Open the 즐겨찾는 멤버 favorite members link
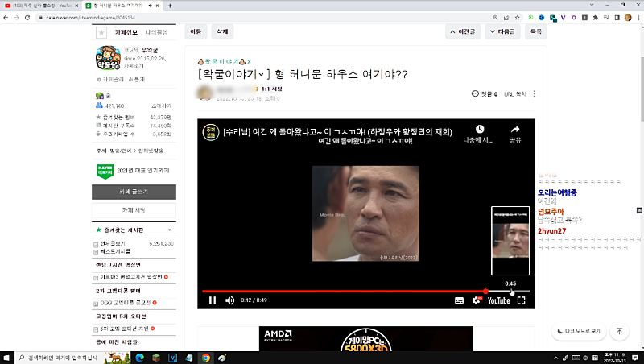The height and width of the screenshot is (364, 644). pyautogui.click(x=119, y=118)
